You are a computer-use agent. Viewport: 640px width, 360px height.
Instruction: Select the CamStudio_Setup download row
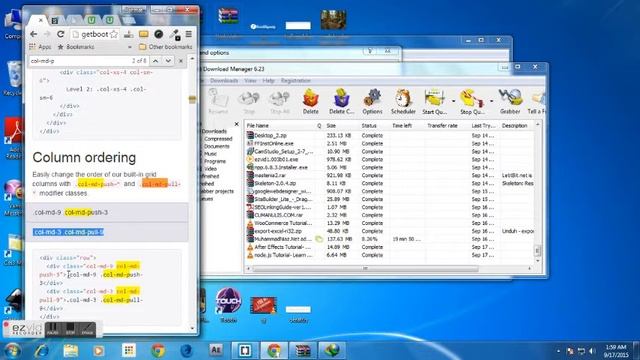tap(390, 151)
